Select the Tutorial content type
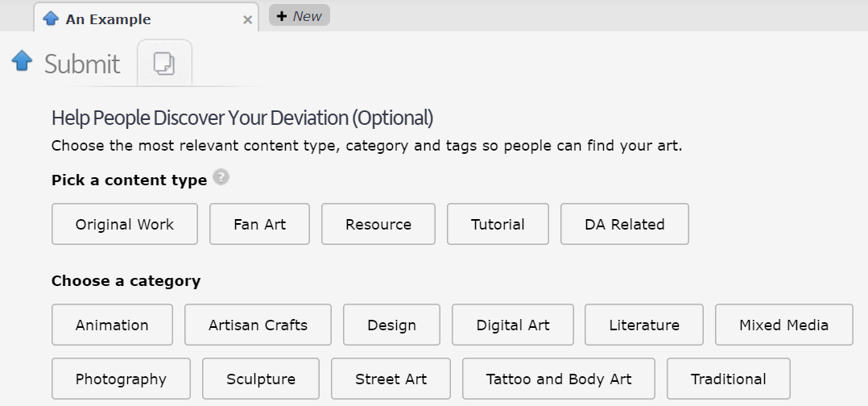Screen dimensions: 868x406 [498, 224]
